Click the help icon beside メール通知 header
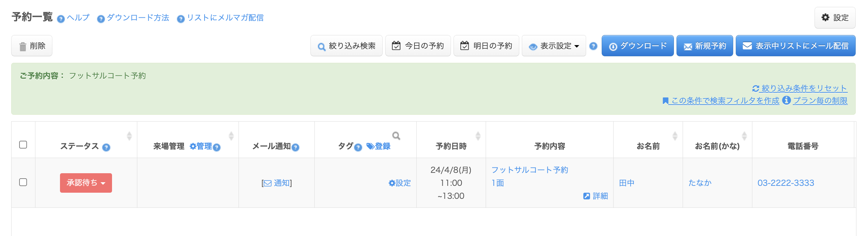This screenshot has height=236, width=868. pyautogui.click(x=295, y=147)
